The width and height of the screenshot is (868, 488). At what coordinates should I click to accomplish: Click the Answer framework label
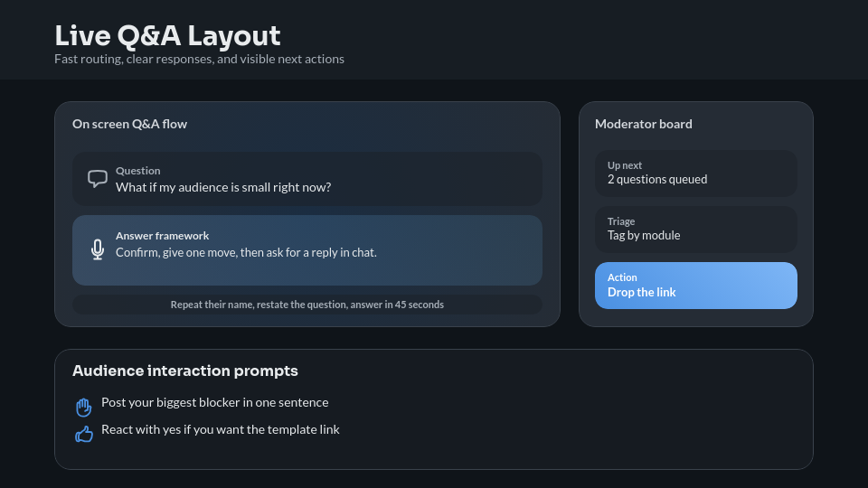162,236
